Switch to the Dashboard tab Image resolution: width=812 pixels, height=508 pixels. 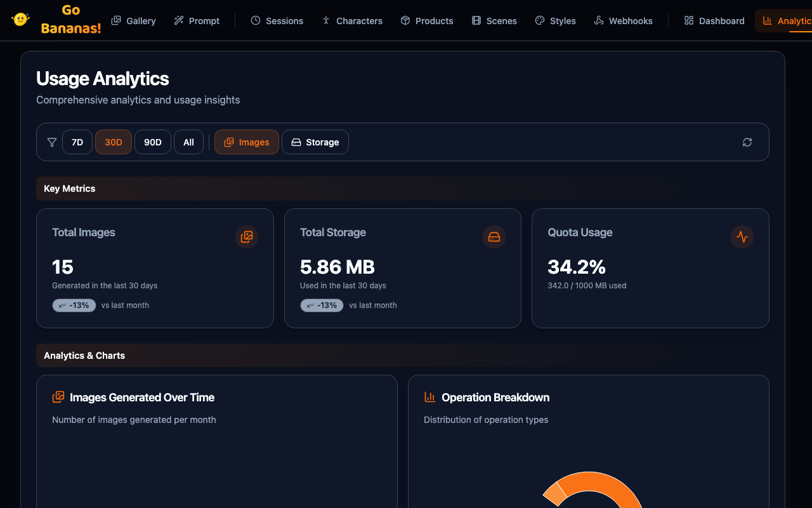pos(714,20)
